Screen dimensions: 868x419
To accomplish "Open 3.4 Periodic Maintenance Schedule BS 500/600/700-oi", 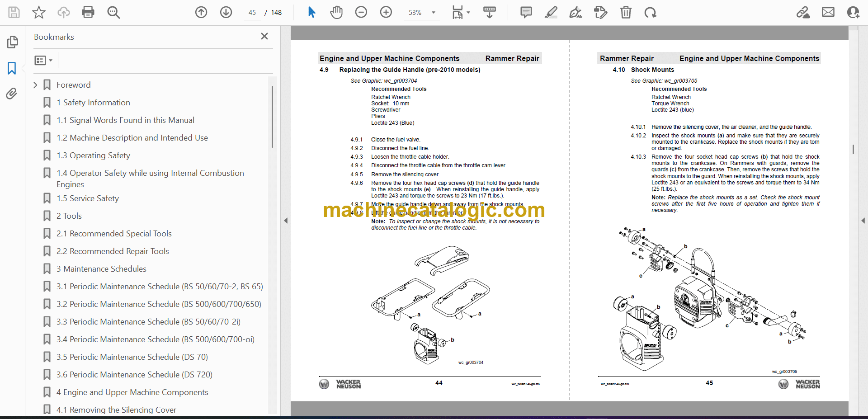I will tap(156, 339).
